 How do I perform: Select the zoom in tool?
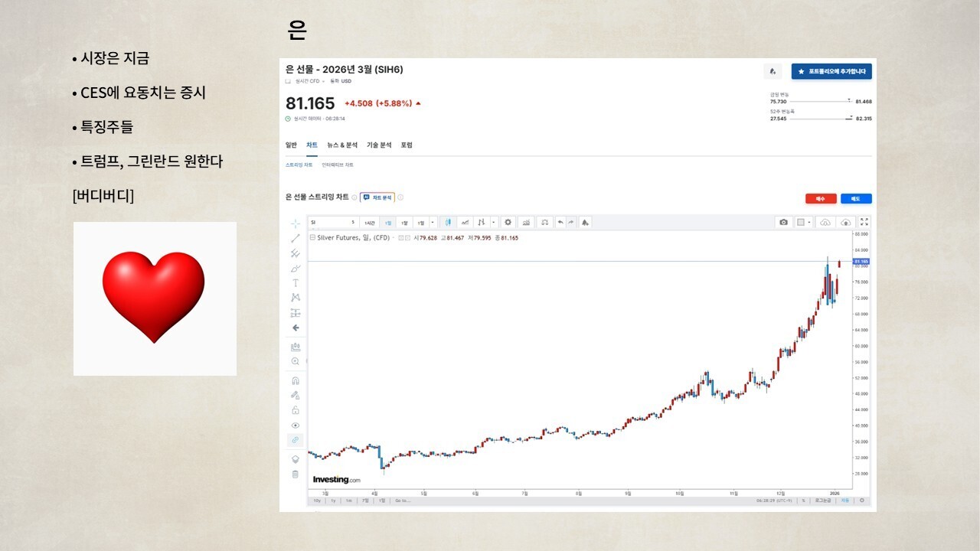coord(296,361)
